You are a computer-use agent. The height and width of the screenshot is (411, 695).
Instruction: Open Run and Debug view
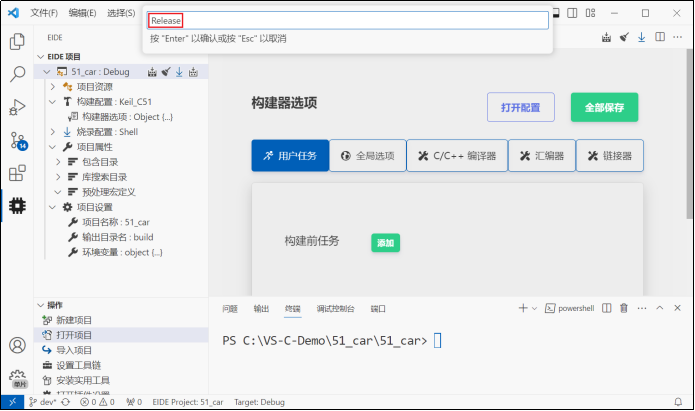pos(17,107)
